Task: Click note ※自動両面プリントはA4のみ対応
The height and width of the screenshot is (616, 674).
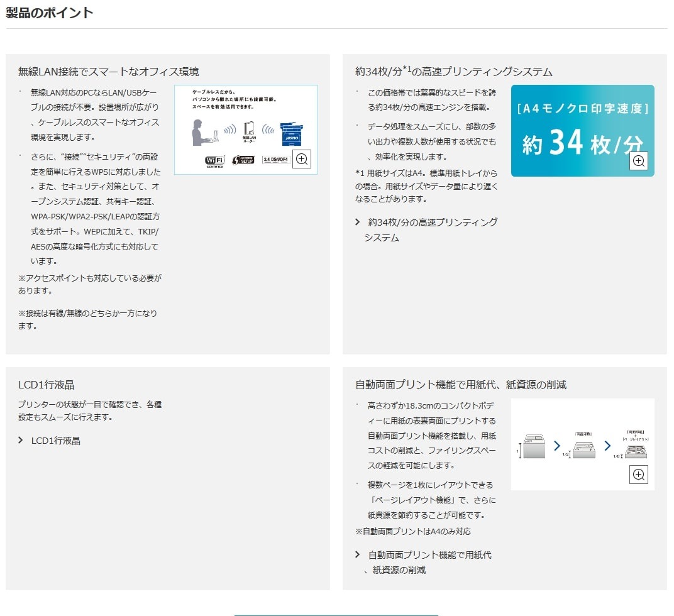Action: 413,532
